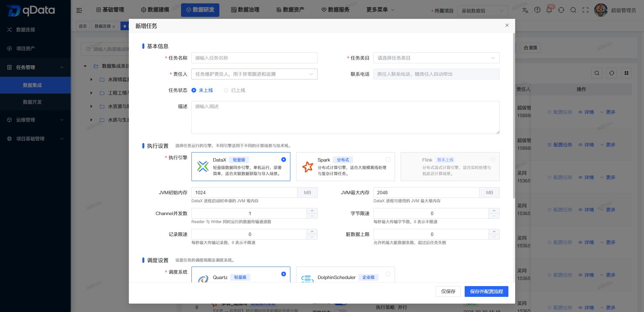
Task: Increase 字节限速 value with up arrow
Action: (494, 211)
